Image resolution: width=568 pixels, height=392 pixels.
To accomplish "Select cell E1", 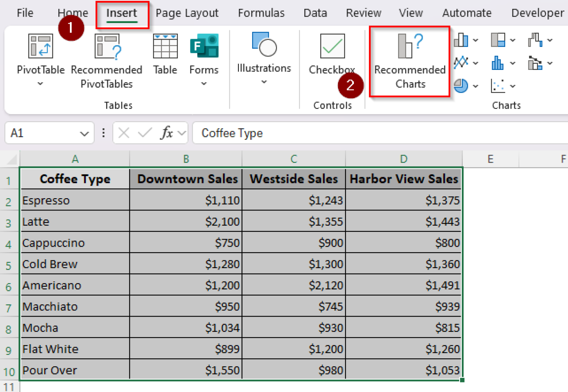I will coord(490,179).
